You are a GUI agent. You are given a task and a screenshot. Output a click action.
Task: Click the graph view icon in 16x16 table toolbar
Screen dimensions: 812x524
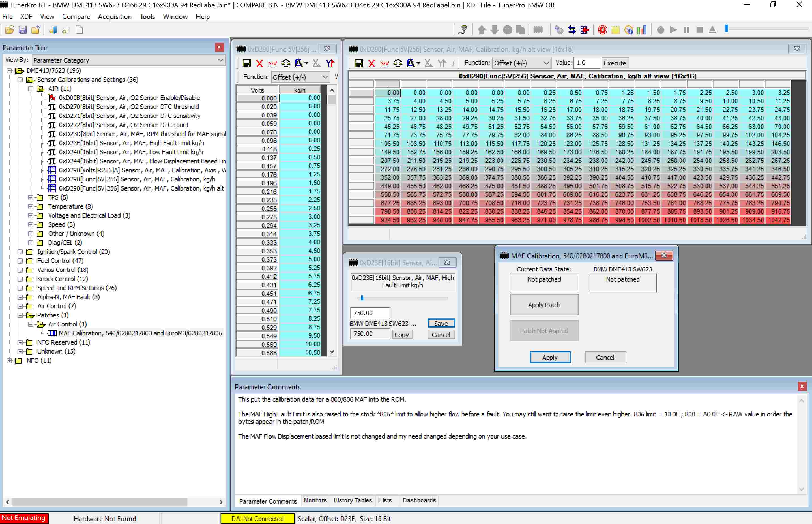click(x=384, y=63)
